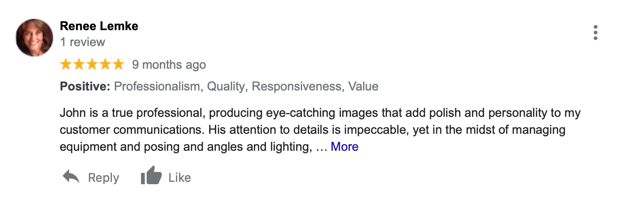This screenshot has height=212, width=644.
Task: Click the "1 review" count text
Action: click(x=83, y=42)
